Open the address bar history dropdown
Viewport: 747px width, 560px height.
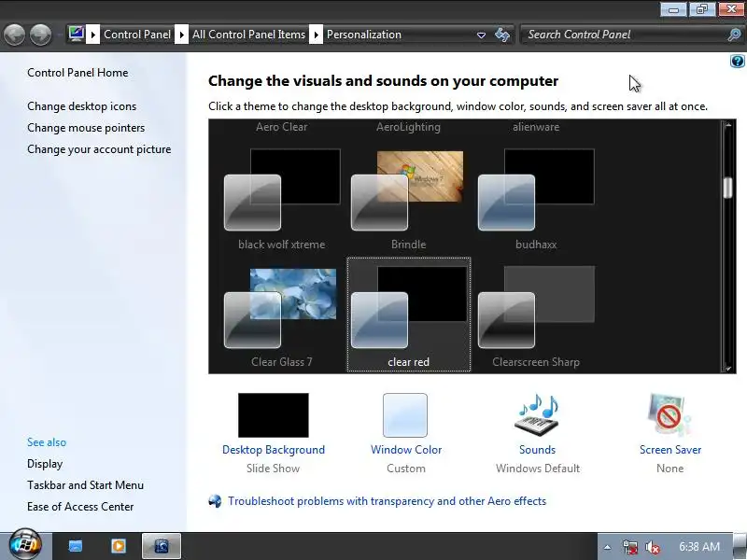click(x=481, y=35)
